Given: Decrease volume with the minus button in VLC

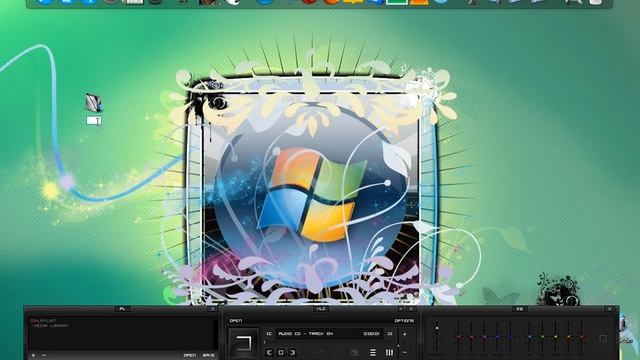Looking at the screenshot, I should pos(404,352).
